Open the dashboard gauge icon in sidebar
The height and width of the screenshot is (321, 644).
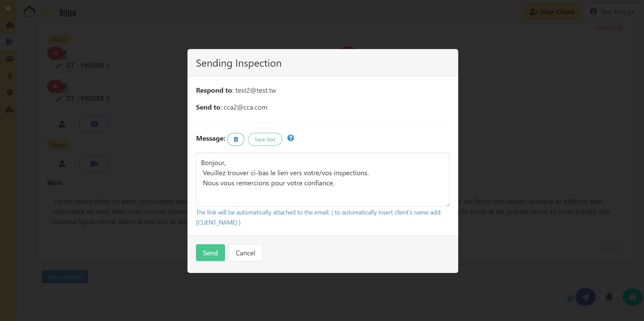pos(10,25)
